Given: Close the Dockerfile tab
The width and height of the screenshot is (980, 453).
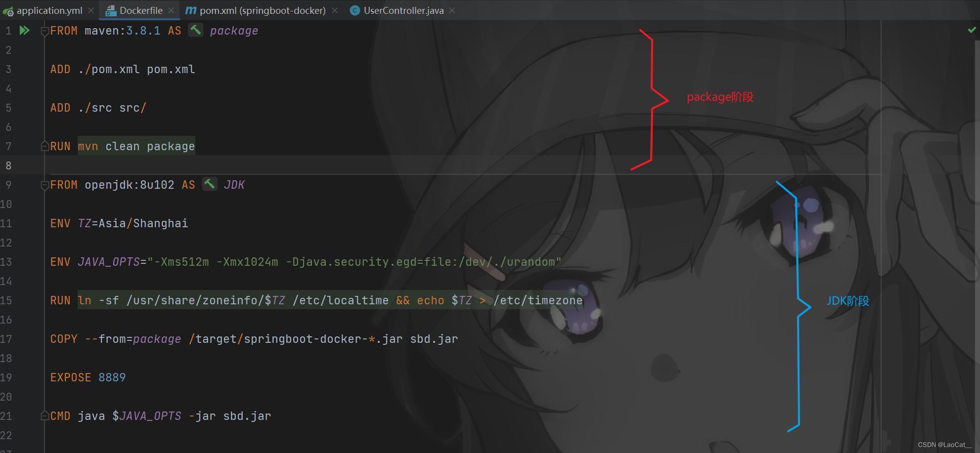Looking at the screenshot, I should tap(171, 10).
